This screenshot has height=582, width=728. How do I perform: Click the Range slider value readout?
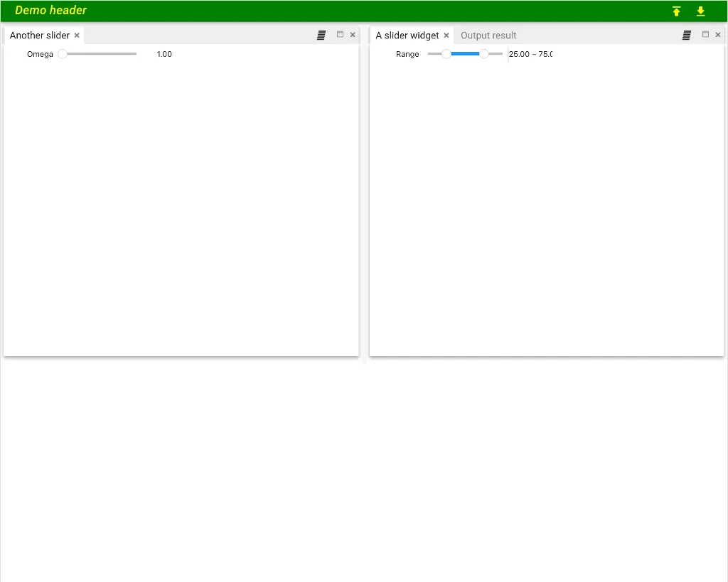coord(530,54)
